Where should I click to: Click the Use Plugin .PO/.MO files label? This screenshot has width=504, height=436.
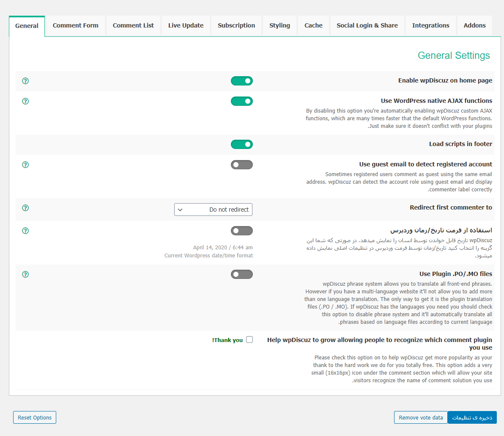[456, 274]
